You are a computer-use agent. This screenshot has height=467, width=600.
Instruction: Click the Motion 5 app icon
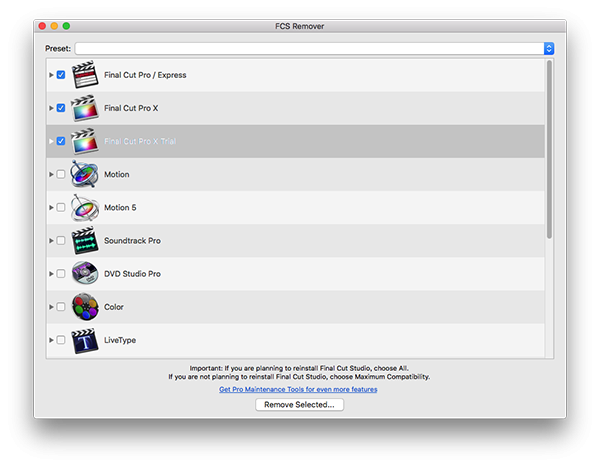coord(85,207)
